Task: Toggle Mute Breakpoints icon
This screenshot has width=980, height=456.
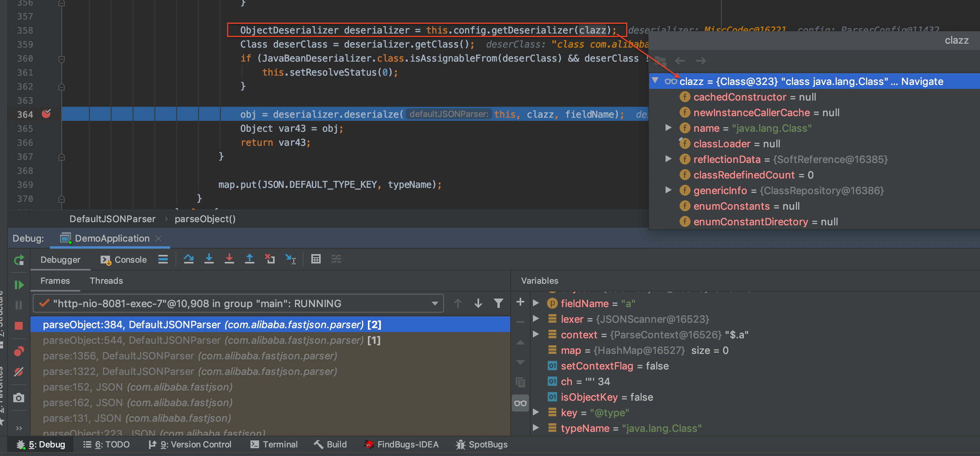Action: (x=19, y=372)
